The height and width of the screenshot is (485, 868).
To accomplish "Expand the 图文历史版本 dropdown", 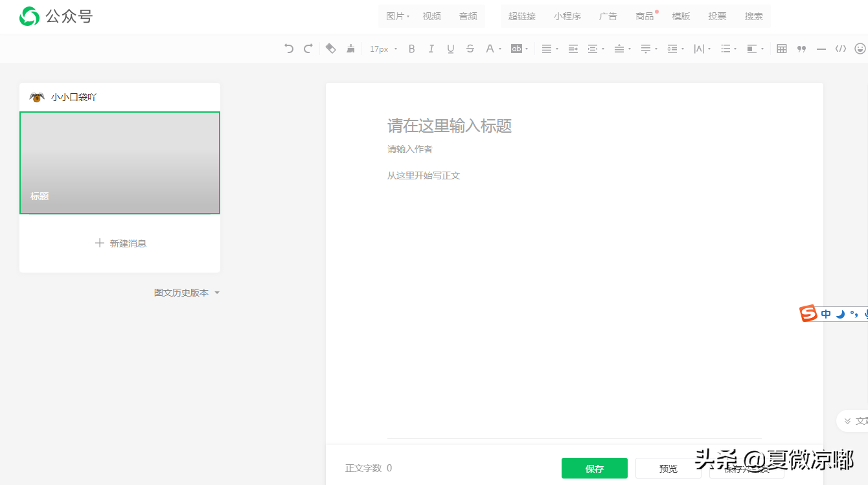I will [x=187, y=292].
